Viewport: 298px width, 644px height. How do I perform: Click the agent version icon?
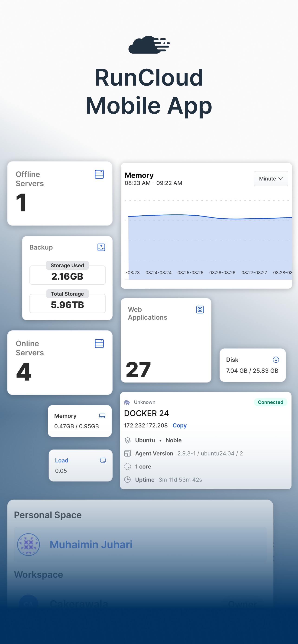pos(128,453)
